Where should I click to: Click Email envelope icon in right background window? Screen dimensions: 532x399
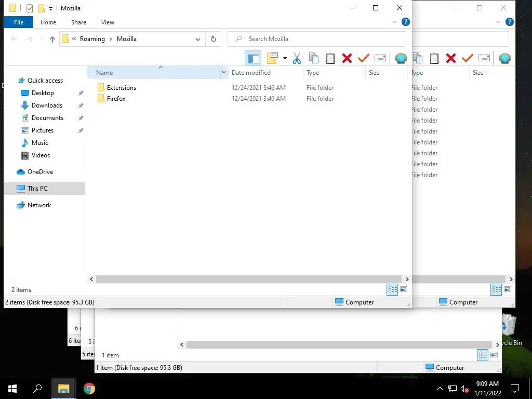pyautogui.click(x=484, y=58)
